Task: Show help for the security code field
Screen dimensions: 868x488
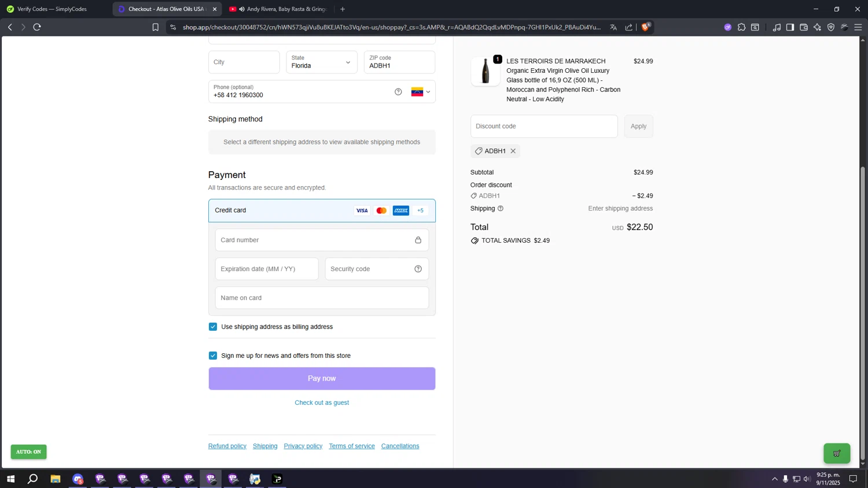Action: [418, 269]
